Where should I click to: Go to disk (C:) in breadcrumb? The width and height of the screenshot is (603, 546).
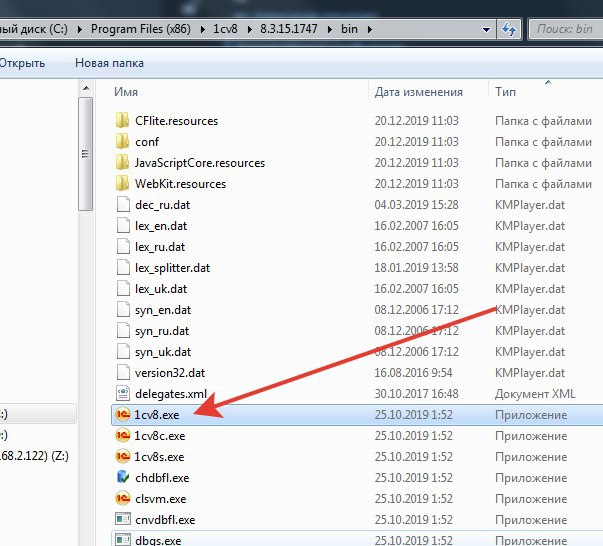pos(34,29)
